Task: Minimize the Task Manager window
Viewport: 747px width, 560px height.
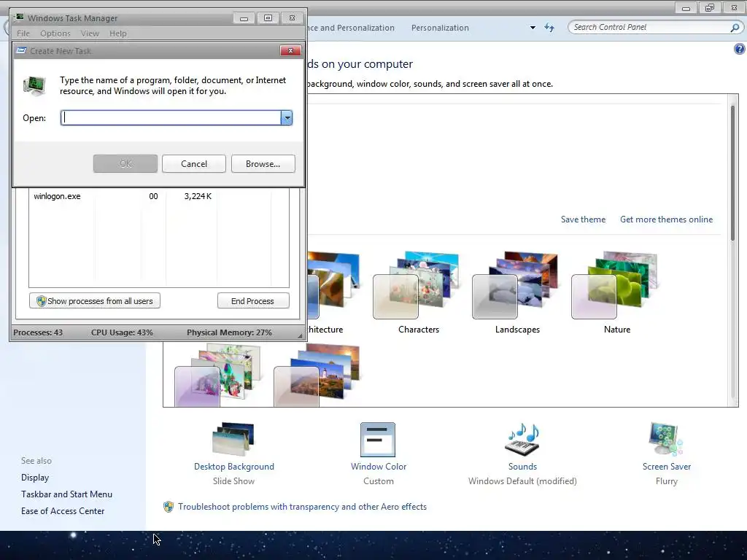Action: 244,18
